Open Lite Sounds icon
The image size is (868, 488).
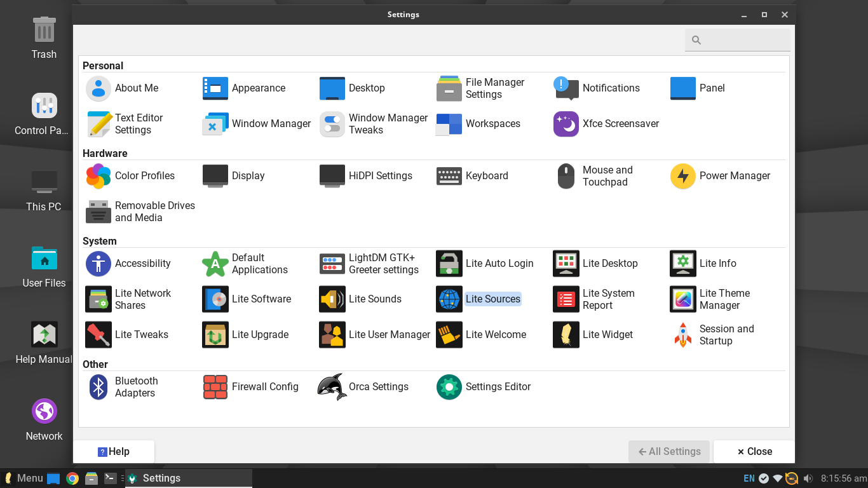pyautogui.click(x=332, y=299)
